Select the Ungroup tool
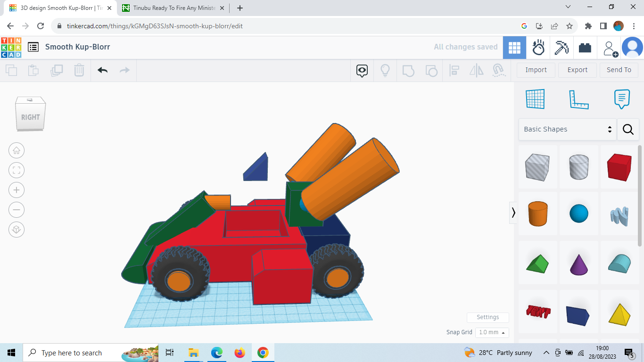This screenshot has height=362, width=644. pos(431,70)
